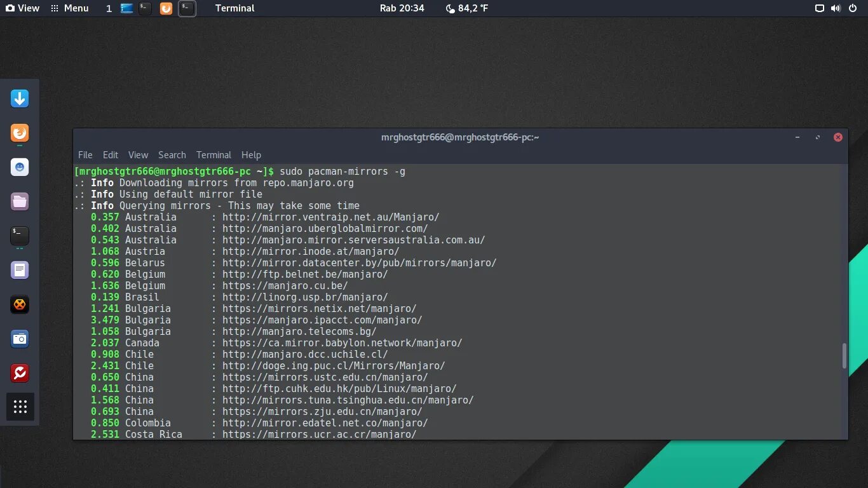
Task: Click the Costa Rica mirror URL mirrors.ucr.ac.cr
Action: (x=319, y=434)
